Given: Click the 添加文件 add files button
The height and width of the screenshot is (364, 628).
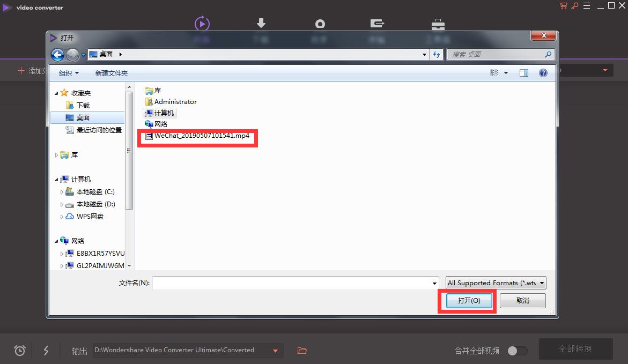Looking at the screenshot, I should pos(32,71).
